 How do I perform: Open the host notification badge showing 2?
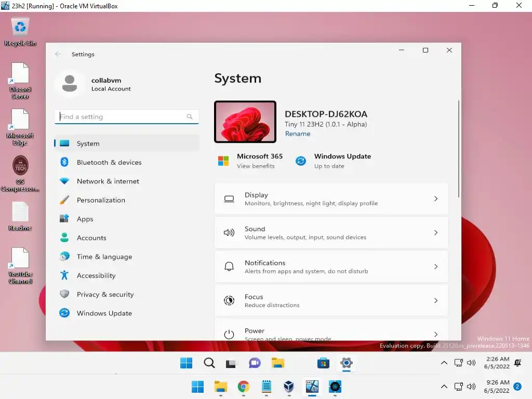click(x=517, y=387)
